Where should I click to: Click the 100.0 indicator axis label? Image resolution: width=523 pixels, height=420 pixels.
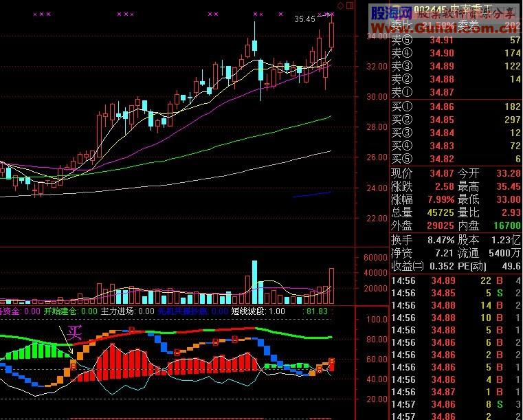[x=377, y=319]
